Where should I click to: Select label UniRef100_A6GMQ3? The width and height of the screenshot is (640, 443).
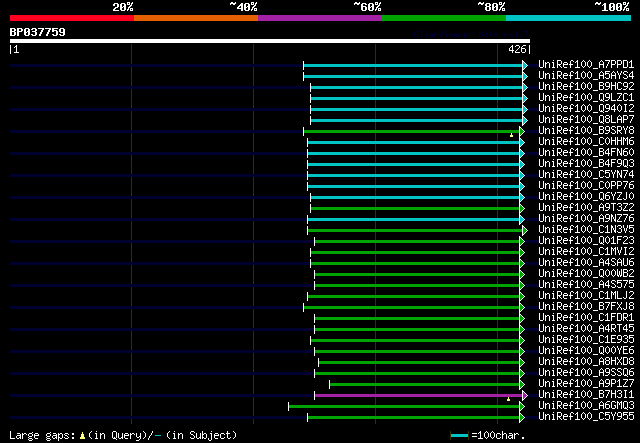[586, 406]
